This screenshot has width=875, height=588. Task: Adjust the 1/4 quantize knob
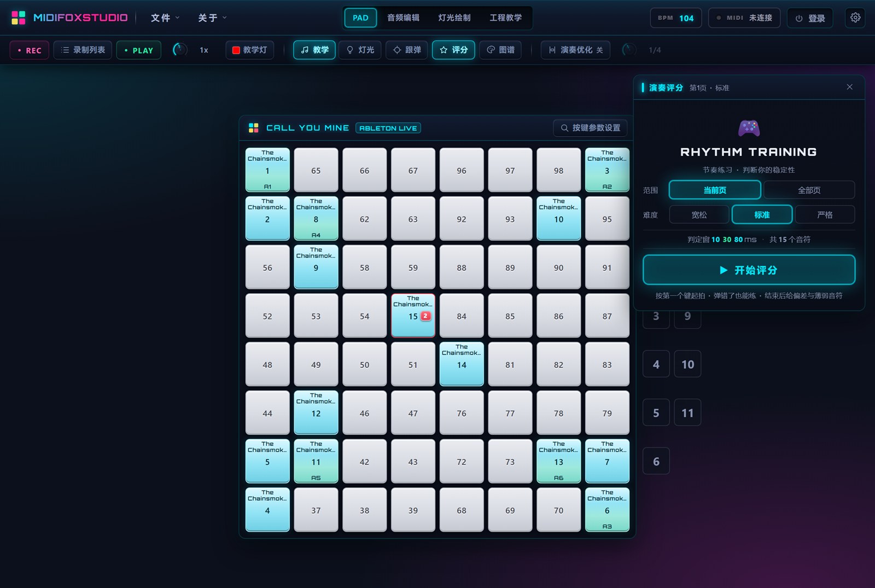pyautogui.click(x=629, y=50)
